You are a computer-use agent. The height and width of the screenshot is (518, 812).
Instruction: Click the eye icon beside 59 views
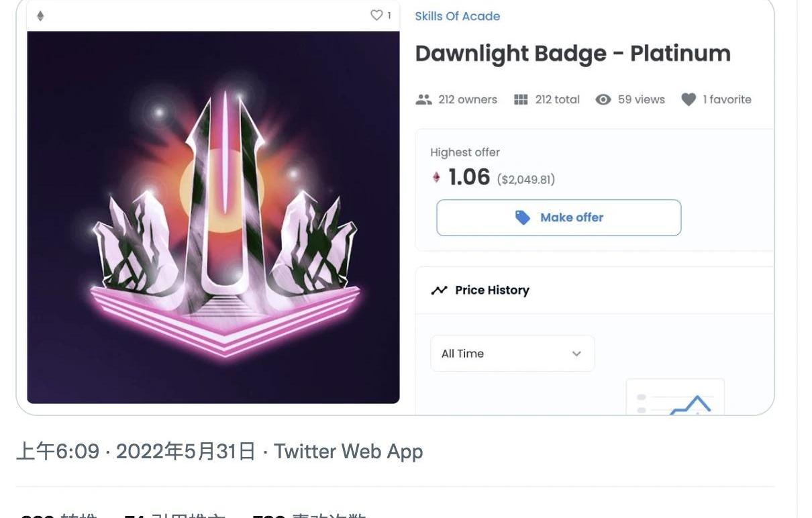point(603,99)
